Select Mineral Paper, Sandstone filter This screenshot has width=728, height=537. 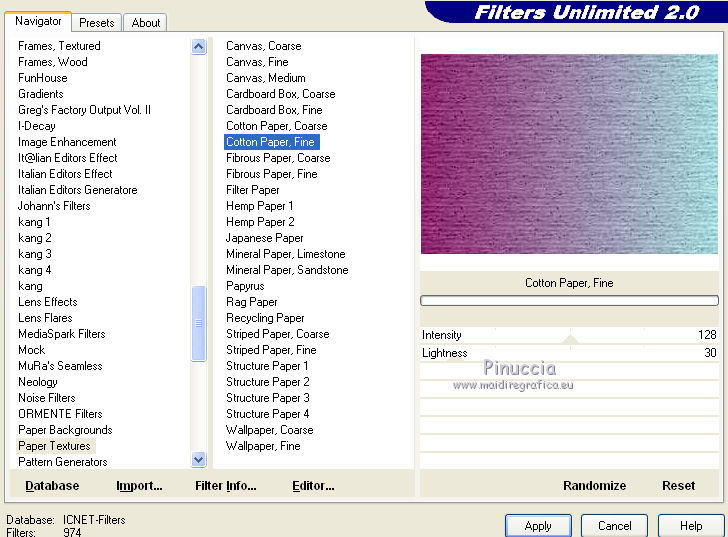(287, 270)
